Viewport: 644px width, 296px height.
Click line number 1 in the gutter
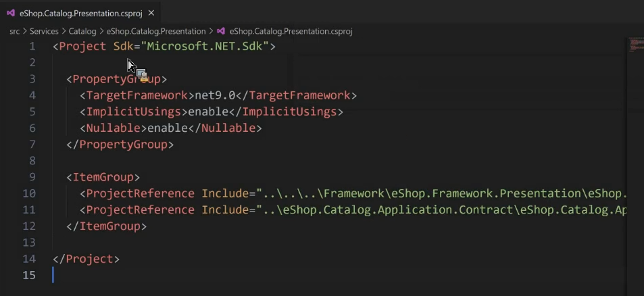click(x=32, y=47)
